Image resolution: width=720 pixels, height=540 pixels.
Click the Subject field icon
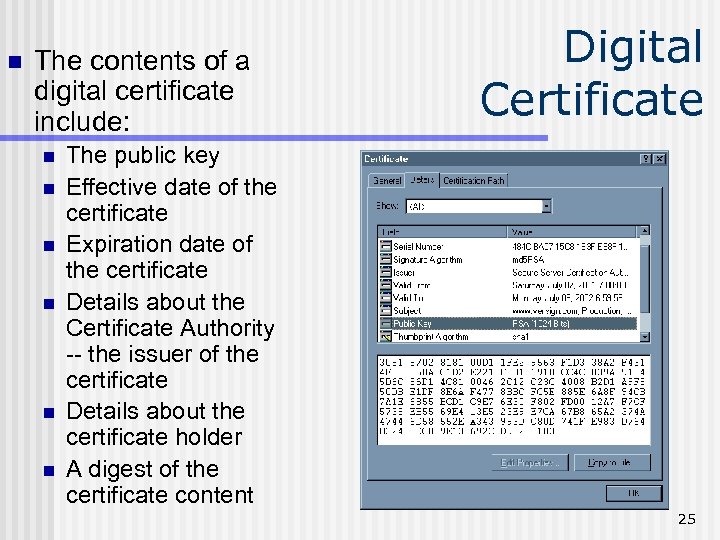(385, 310)
